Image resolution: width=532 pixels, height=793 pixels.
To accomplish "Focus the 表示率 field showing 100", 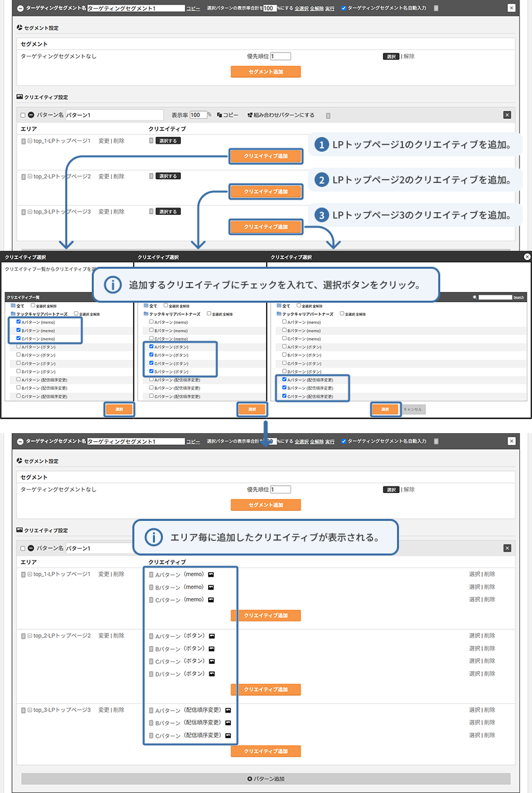I will [x=198, y=115].
